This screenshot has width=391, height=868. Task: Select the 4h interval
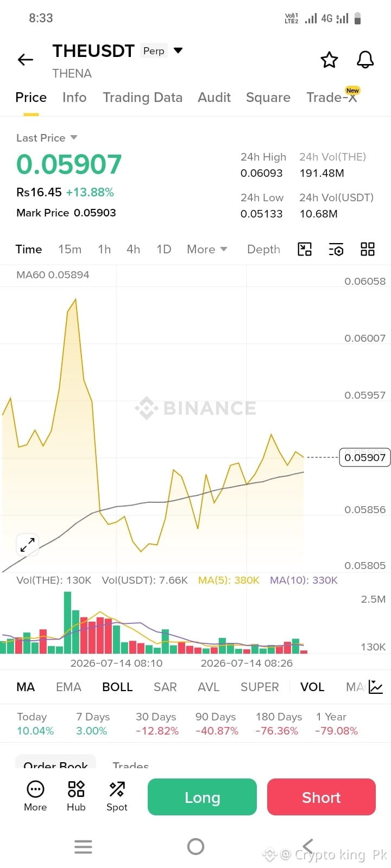(x=134, y=249)
